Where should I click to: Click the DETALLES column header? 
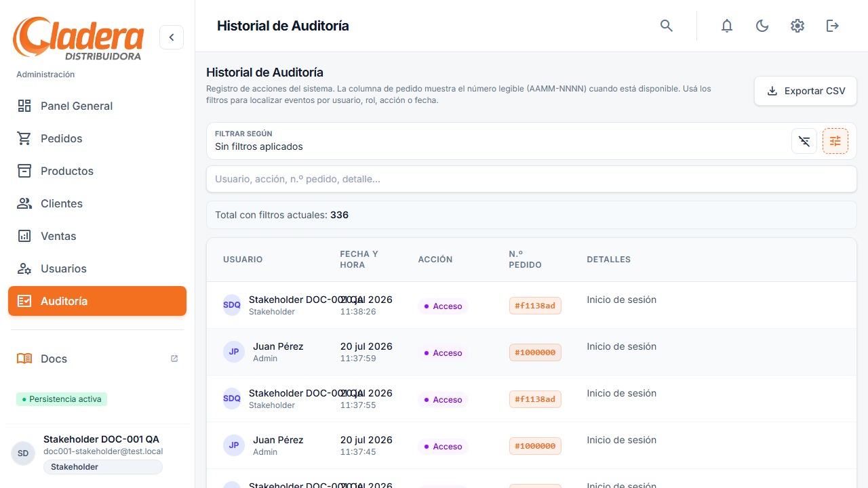[609, 260]
